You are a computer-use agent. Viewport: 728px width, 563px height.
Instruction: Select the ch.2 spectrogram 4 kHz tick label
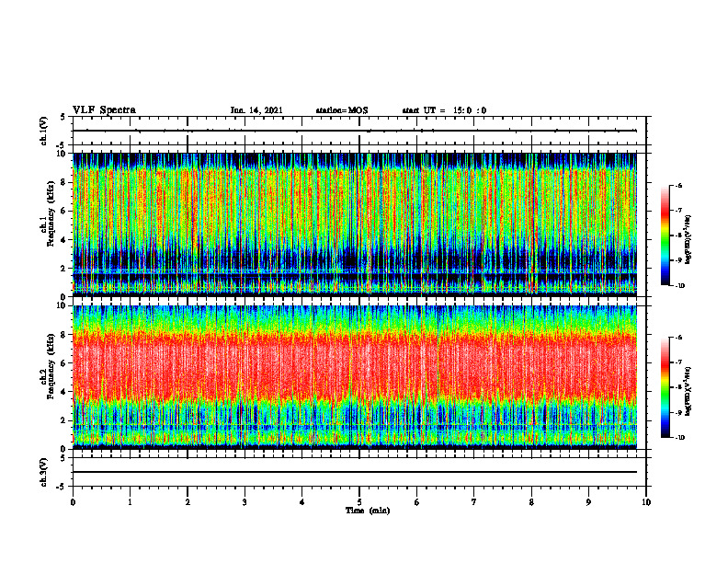64,392
